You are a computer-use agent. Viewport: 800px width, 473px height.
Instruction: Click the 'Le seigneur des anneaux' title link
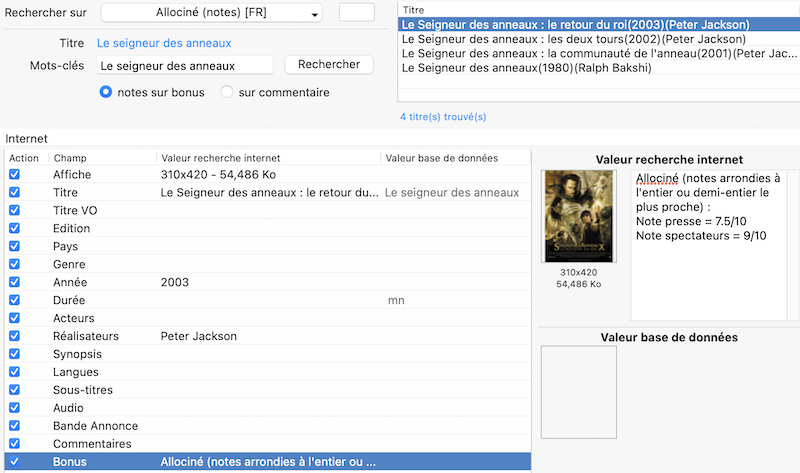click(164, 43)
